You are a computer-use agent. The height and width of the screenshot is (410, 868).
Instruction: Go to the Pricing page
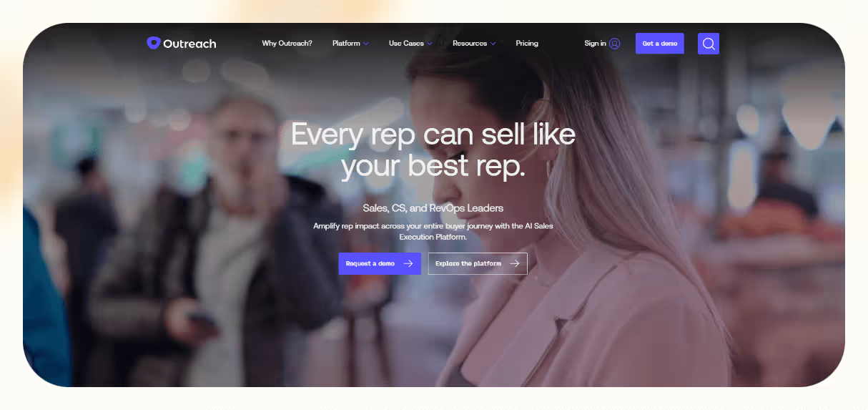(x=527, y=44)
